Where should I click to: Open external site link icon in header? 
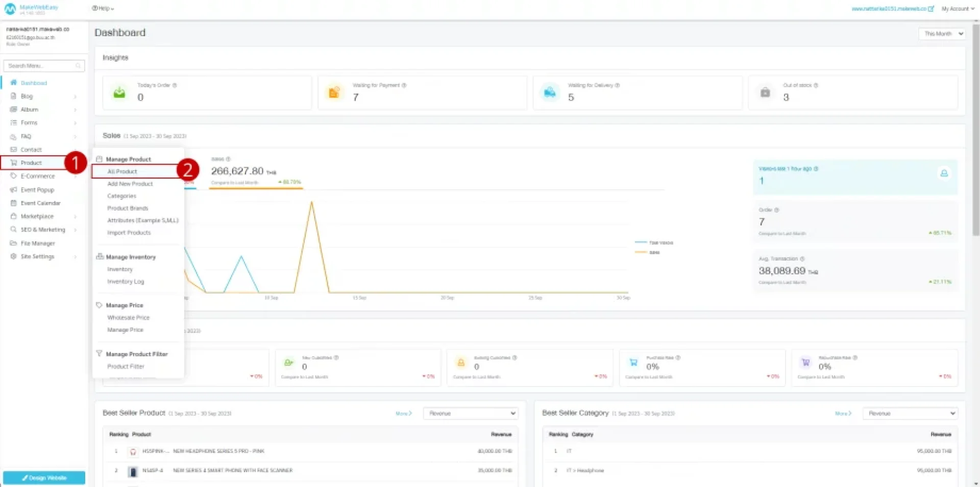point(931,9)
